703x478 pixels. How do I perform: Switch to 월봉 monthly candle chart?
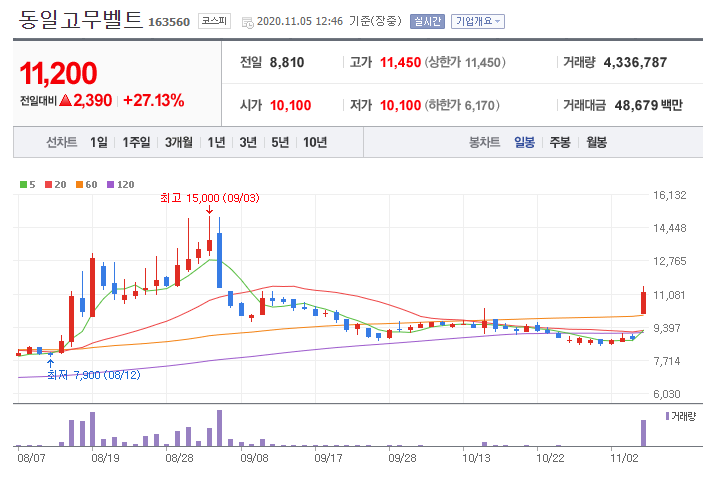(596, 142)
